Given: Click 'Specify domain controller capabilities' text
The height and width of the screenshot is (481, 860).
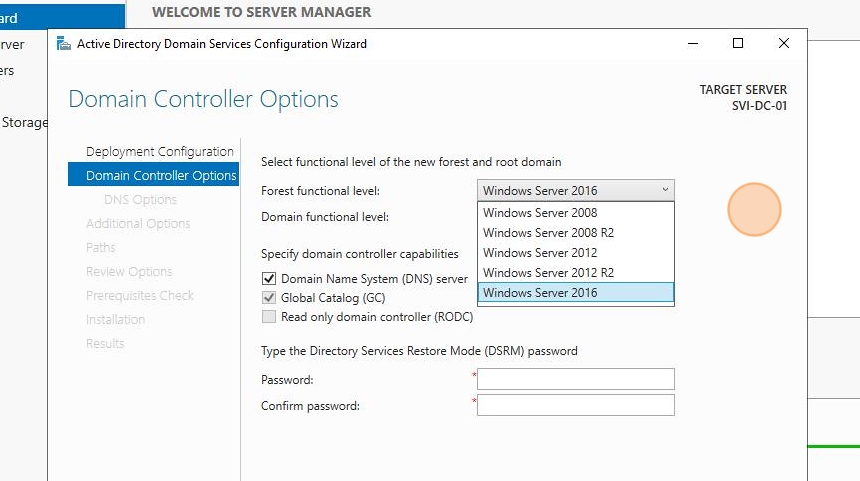Looking at the screenshot, I should [360, 254].
